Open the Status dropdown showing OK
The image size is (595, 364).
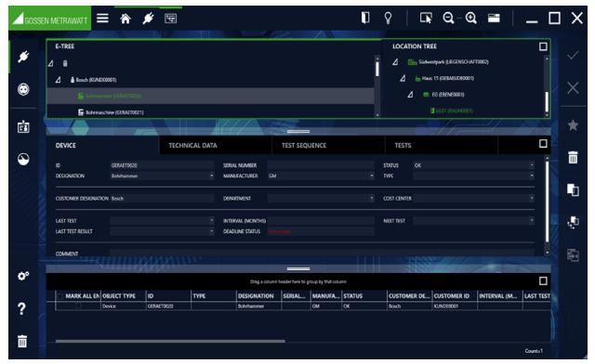click(532, 165)
